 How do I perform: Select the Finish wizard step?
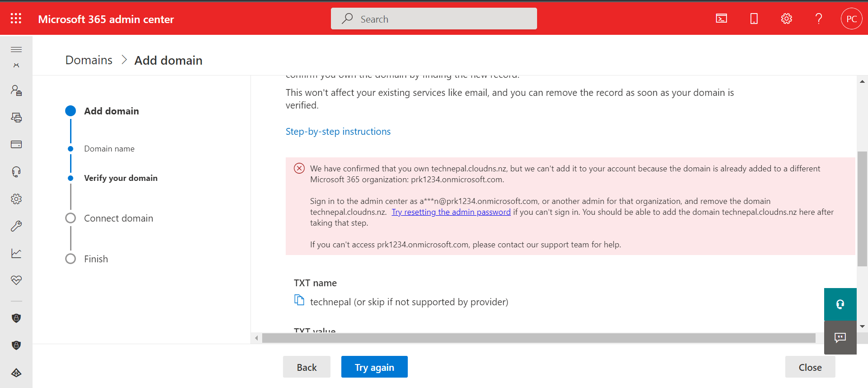(x=96, y=259)
